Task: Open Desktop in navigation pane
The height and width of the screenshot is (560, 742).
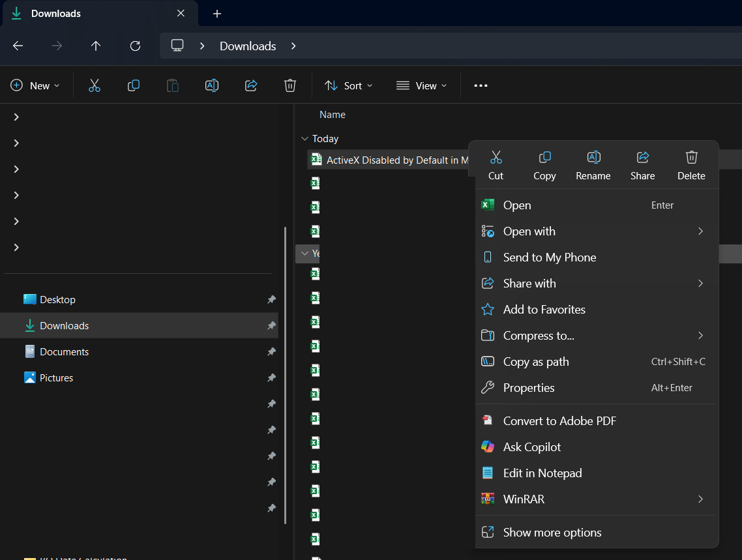Action: 139,299
